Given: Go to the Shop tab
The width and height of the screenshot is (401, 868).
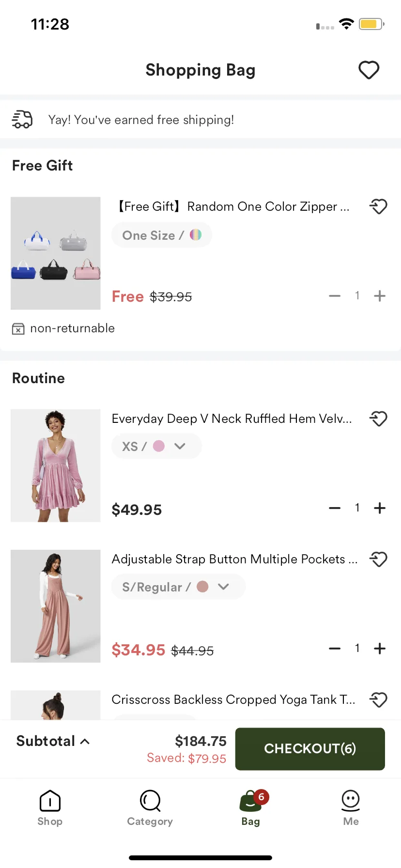Looking at the screenshot, I should (50, 807).
